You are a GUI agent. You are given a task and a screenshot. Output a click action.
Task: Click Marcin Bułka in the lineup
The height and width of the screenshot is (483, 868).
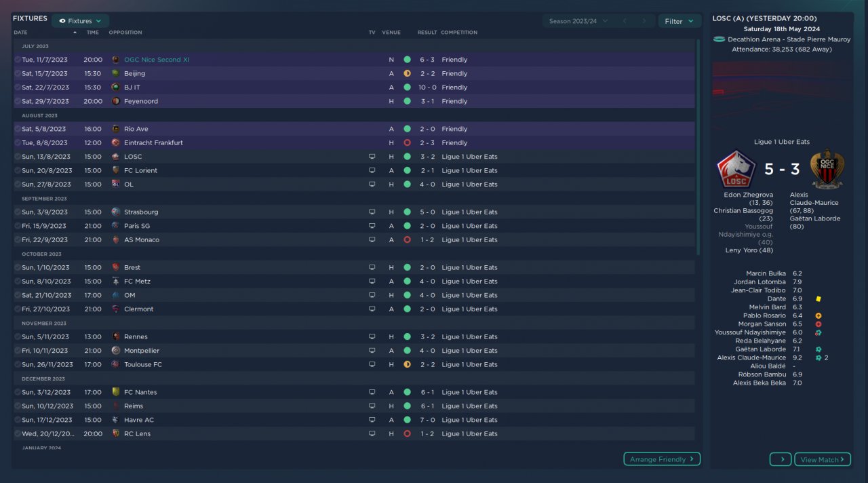pos(766,273)
